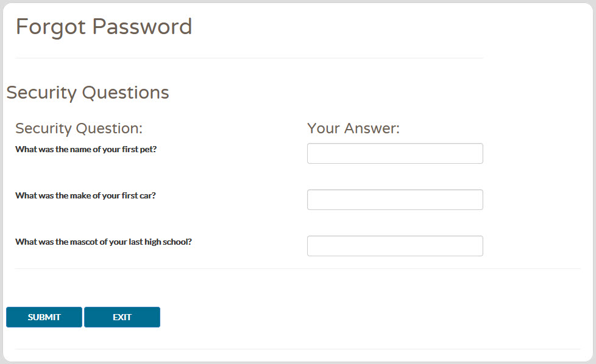Click the "Your Answer:" column label
This screenshot has height=364, width=596.
click(x=353, y=128)
